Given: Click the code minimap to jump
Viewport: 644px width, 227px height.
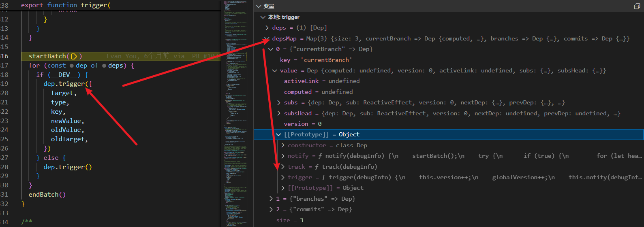Looking at the screenshot, I should [x=235, y=113].
